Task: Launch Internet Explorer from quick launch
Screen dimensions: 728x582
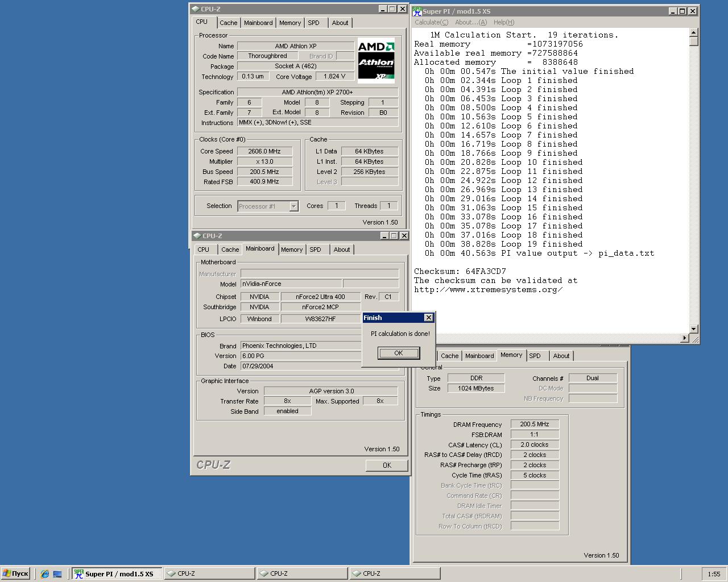Action: click(45, 574)
